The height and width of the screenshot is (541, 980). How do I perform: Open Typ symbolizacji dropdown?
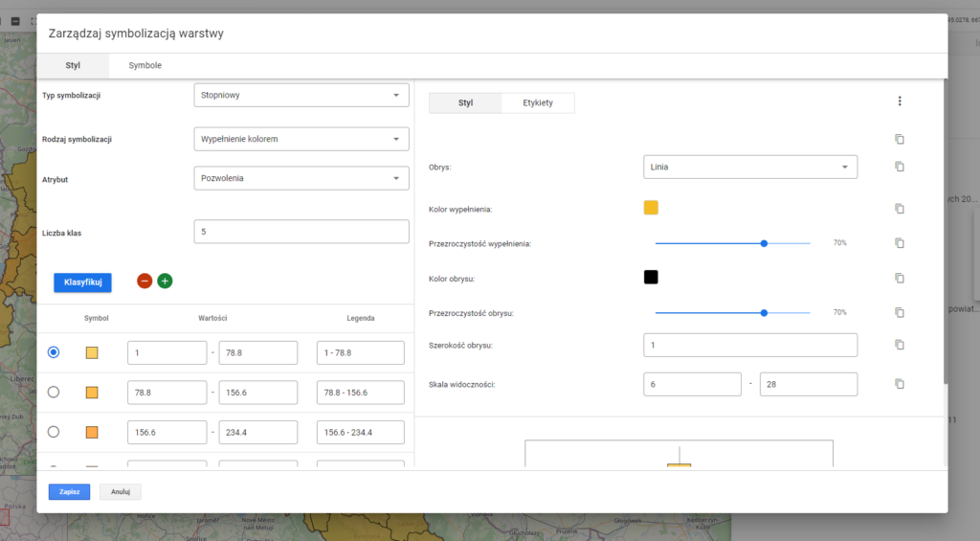(301, 96)
